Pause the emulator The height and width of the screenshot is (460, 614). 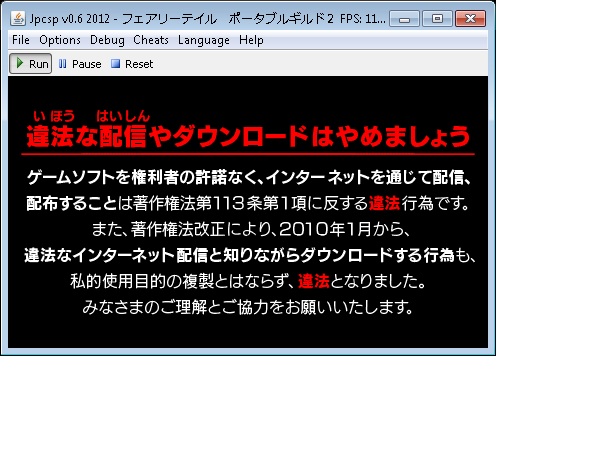click(x=80, y=64)
